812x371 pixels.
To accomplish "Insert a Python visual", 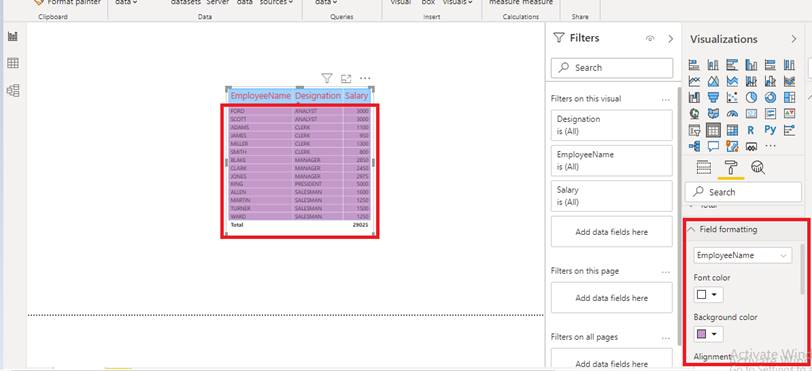I will (771, 129).
